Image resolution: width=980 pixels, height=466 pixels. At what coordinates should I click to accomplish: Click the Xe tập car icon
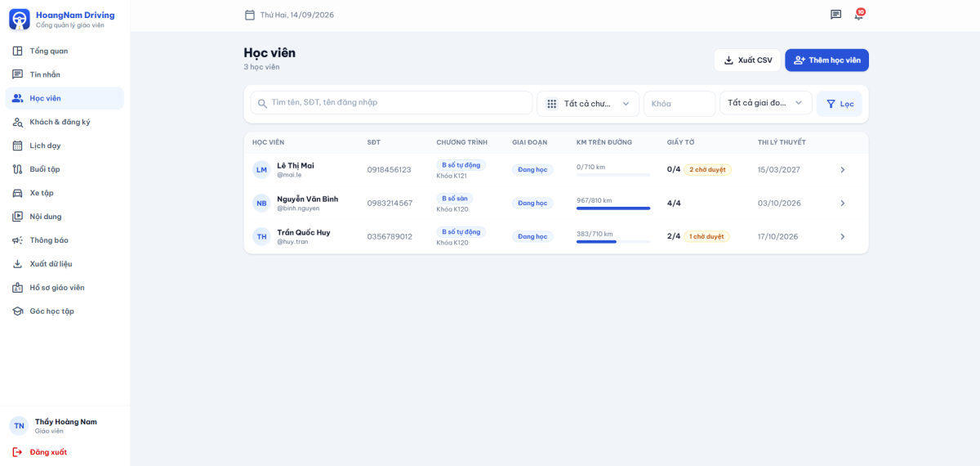click(x=17, y=193)
